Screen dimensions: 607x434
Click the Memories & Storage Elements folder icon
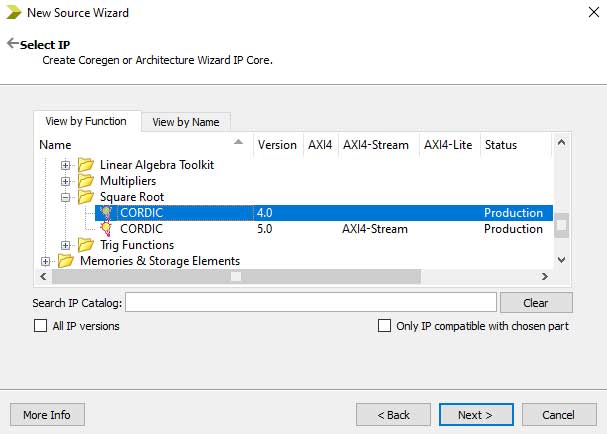click(x=66, y=261)
